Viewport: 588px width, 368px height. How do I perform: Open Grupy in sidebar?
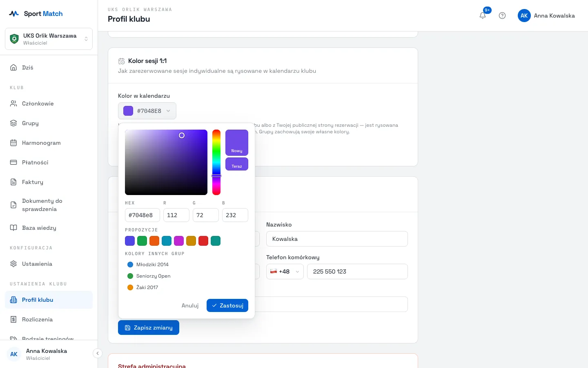49,123
